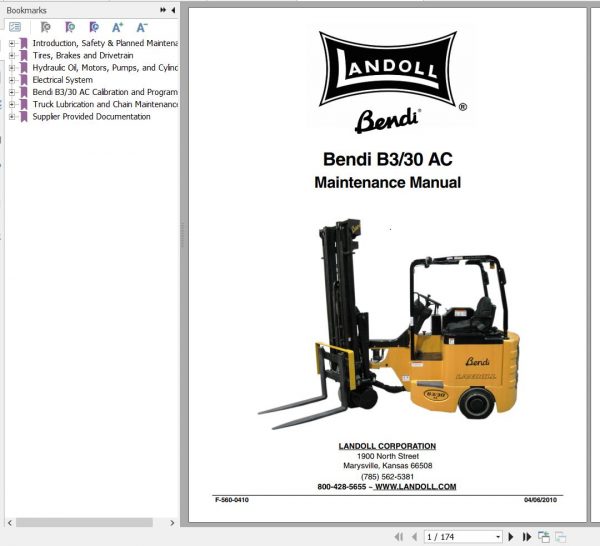Click the purple bookmark icon beside Tires, Brakes
600x546 pixels.
[24, 55]
